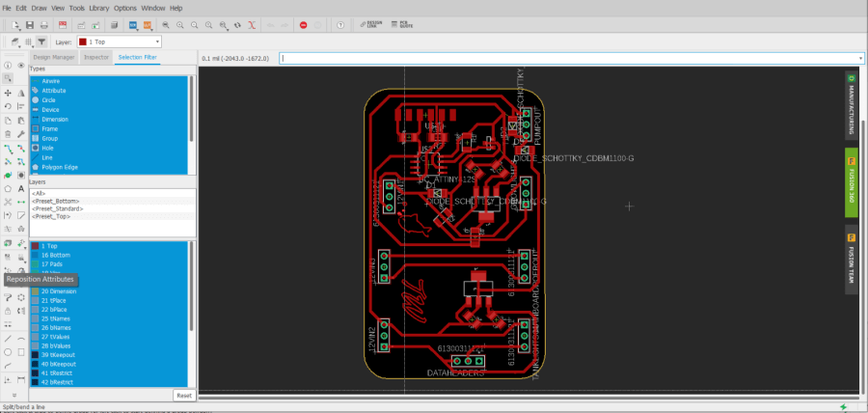
Task: Expand the more tools chevron at sidebar bottom
Action: click(x=14, y=396)
